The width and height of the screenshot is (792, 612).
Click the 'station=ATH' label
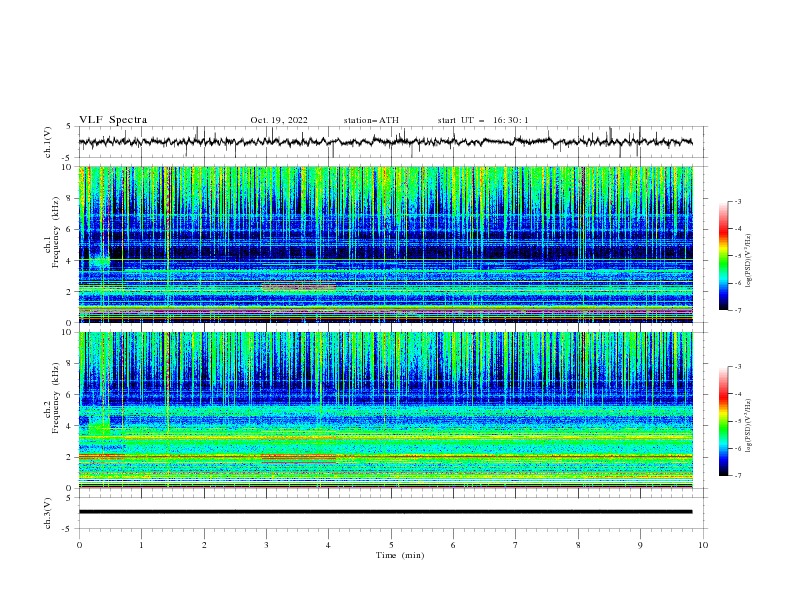coord(371,120)
